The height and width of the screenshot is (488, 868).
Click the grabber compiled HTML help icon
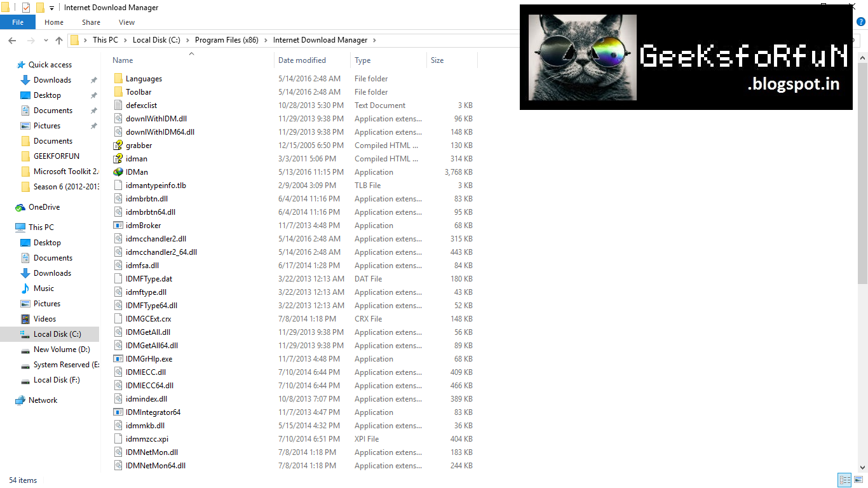click(x=118, y=146)
